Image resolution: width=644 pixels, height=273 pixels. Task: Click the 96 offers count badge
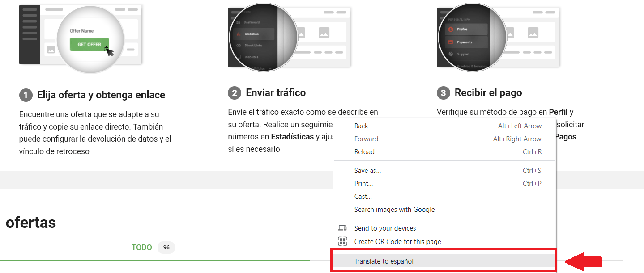click(166, 247)
